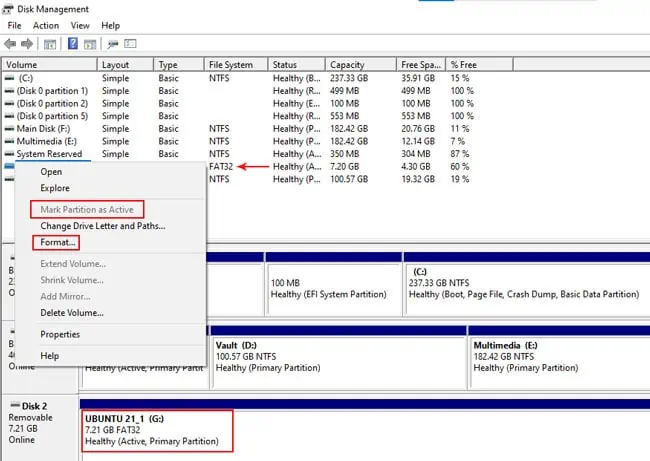Click drive icon beside Main Disk (F:)
Image resolution: width=650 pixels, height=461 pixels.
pos(9,129)
